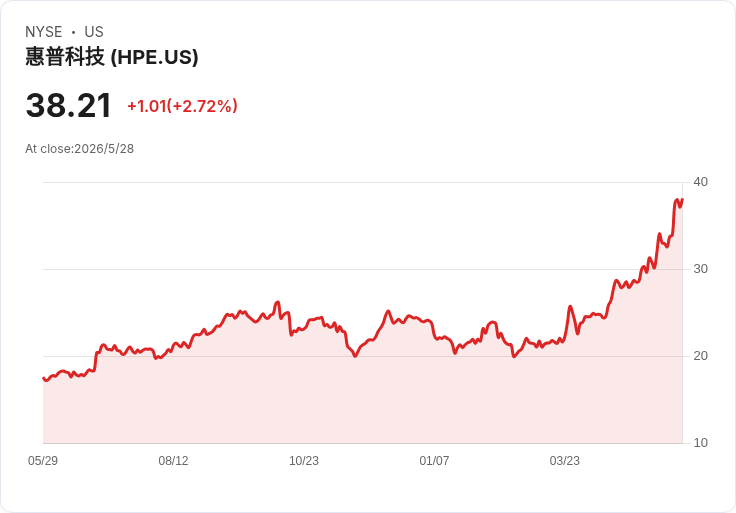Click the 30 price axis label
736x513 pixels.
click(x=700, y=269)
